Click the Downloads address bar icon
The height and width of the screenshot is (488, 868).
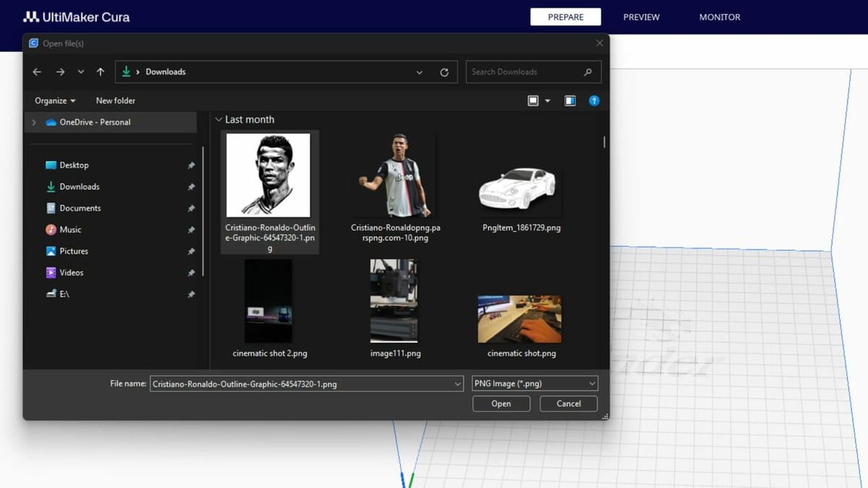pos(127,72)
